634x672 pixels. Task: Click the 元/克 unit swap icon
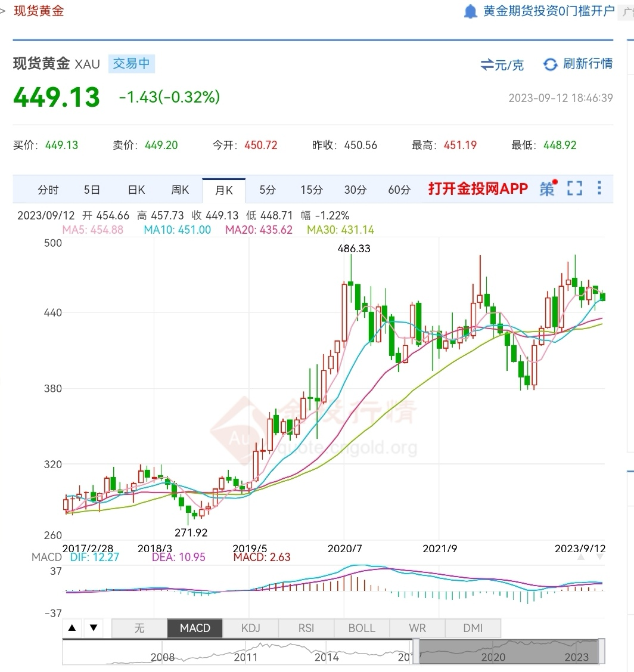click(x=487, y=64)
